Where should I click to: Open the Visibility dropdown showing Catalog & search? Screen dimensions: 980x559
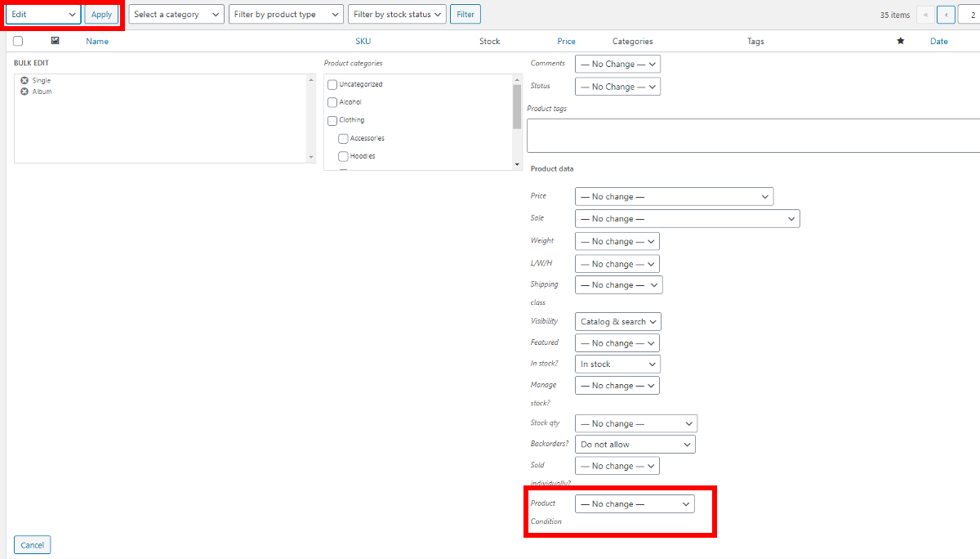(617, 320)
